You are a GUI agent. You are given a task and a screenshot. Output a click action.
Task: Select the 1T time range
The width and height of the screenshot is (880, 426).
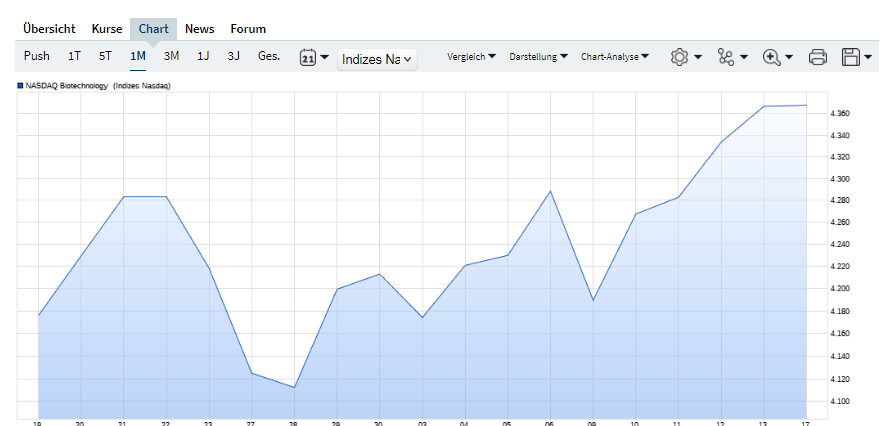pos(75,56)
